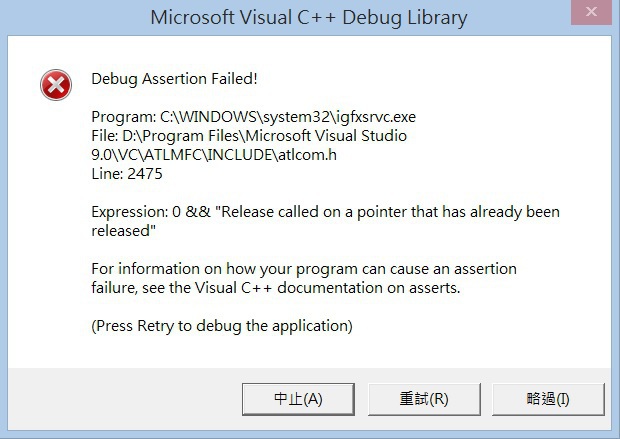Click the Line: 2475 text

pyautogui.click(x=127, y=174)
